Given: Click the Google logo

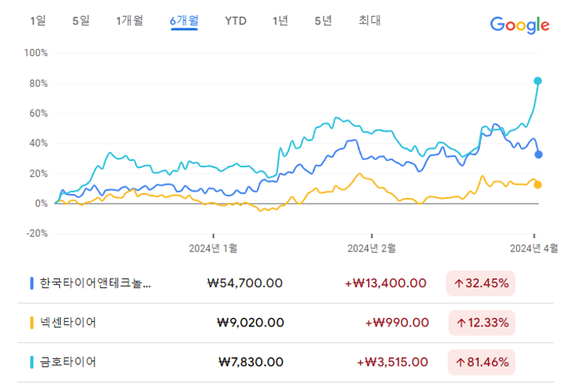Looking at the screenshot, I should pos(519,25).
